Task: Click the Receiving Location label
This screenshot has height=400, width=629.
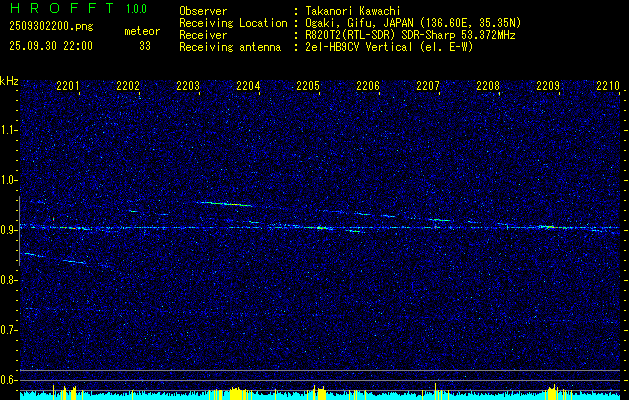Action: [x=233, y=23]
